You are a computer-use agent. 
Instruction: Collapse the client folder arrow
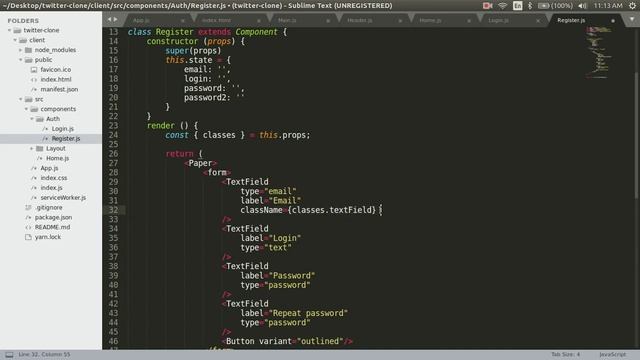[x=15, y=40]
